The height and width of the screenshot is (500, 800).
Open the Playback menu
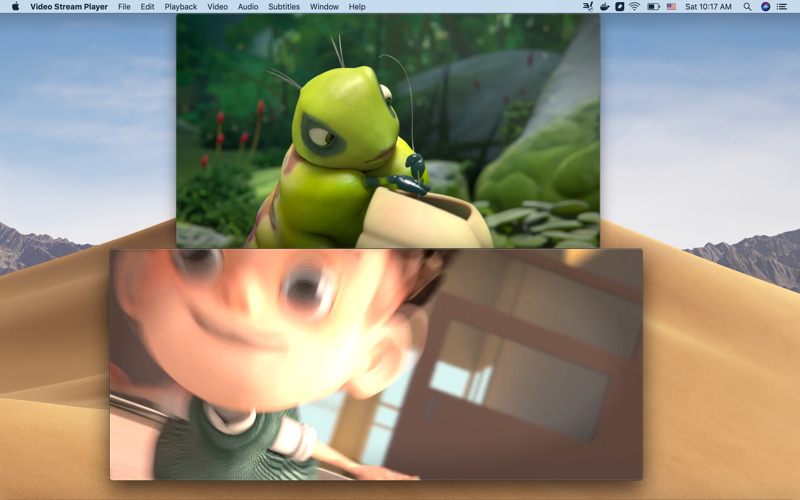click(x=181, y=7)
